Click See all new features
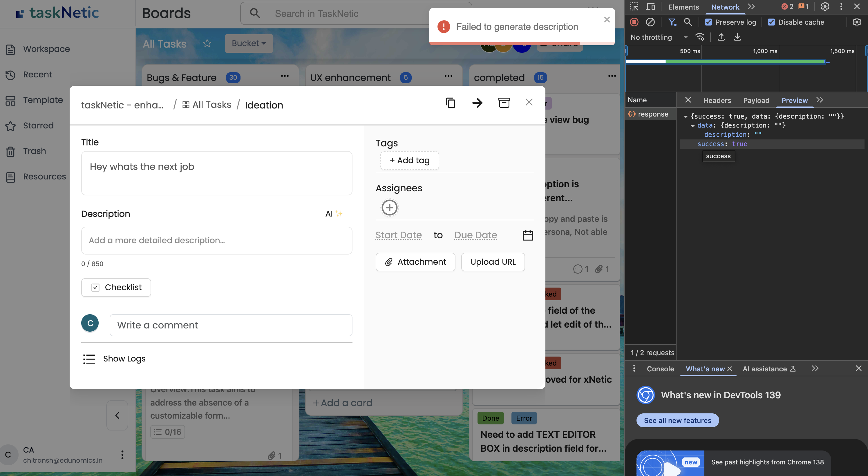The width and height of the screenshot is (868, 476). pos(677,420)
